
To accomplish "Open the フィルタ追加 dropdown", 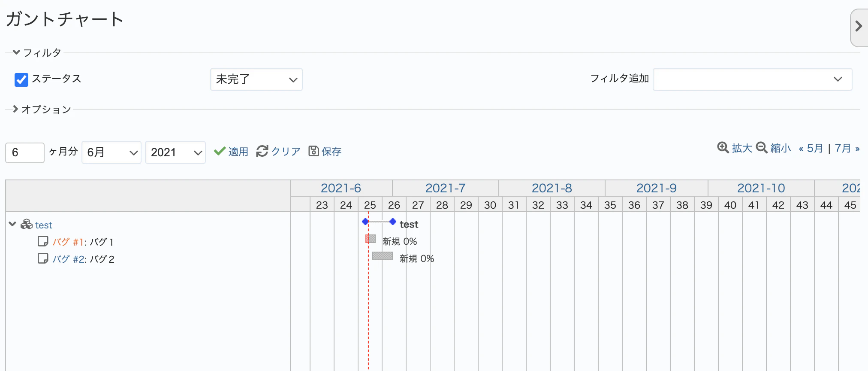I will tap(752, 79).
